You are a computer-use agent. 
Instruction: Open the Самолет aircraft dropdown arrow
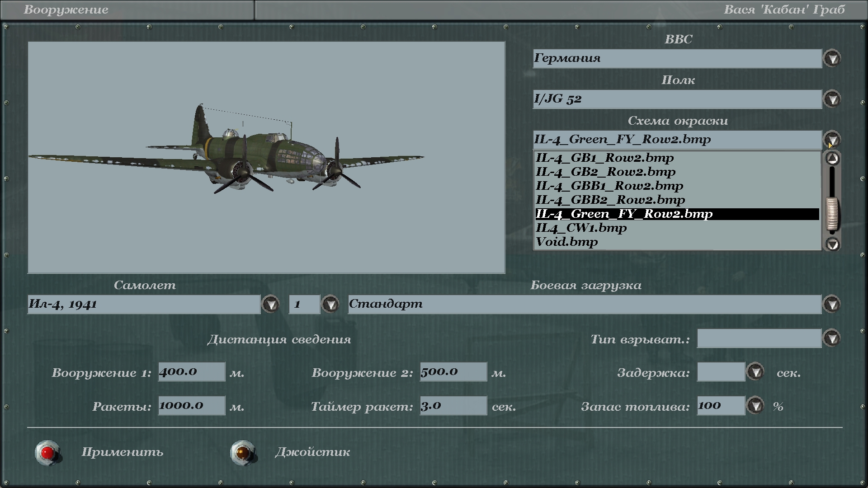pyautogui.click(x=271, y=304)
